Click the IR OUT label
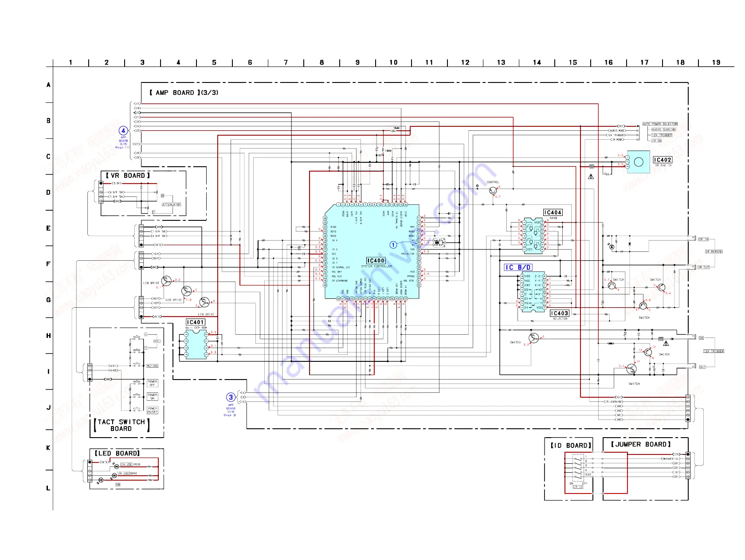The width and height of the screenshot is (745, 560). pyautogui.click(x=704, y=267)
